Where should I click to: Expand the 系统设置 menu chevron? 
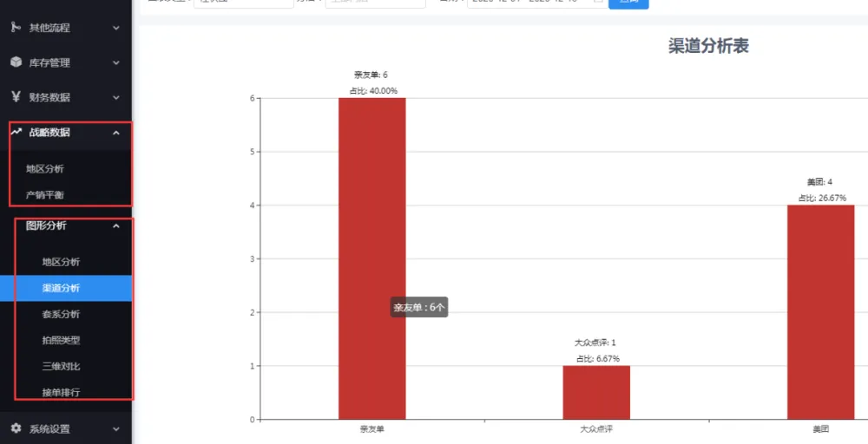(x=116, y=428)
